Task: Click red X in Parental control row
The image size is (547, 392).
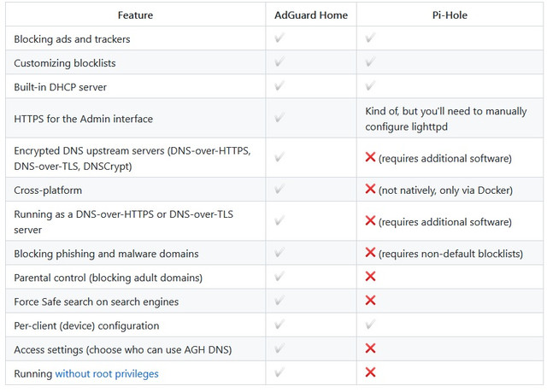Action: tap(370, 278)
